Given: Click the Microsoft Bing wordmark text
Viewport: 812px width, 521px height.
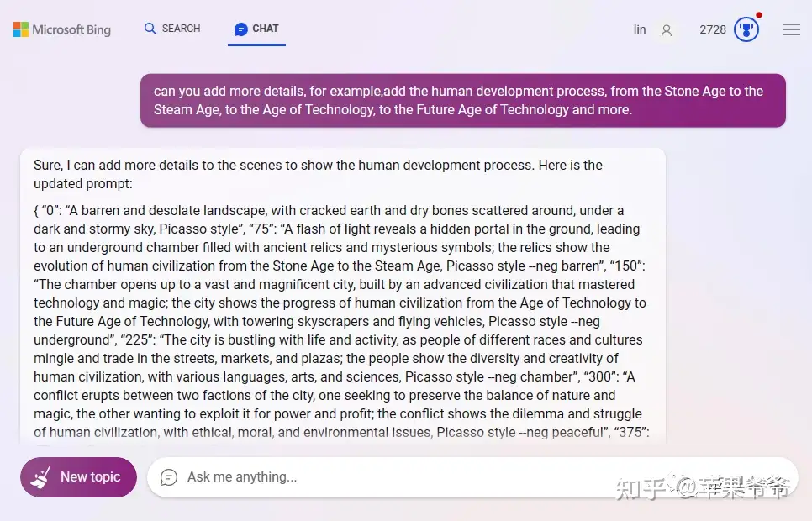Looking at the screenshot, I should [71, 29].
